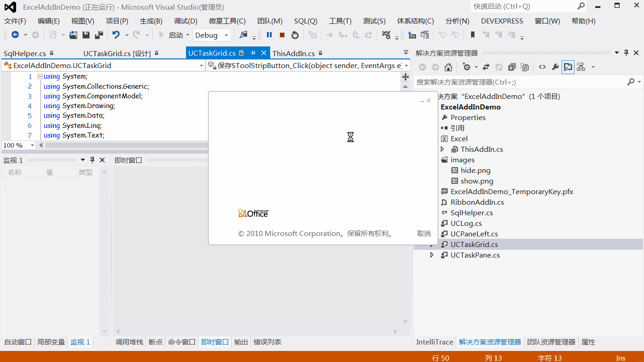Pin the Solution Explorer panel
Screen dimensions: 644x362
[626, 53]
